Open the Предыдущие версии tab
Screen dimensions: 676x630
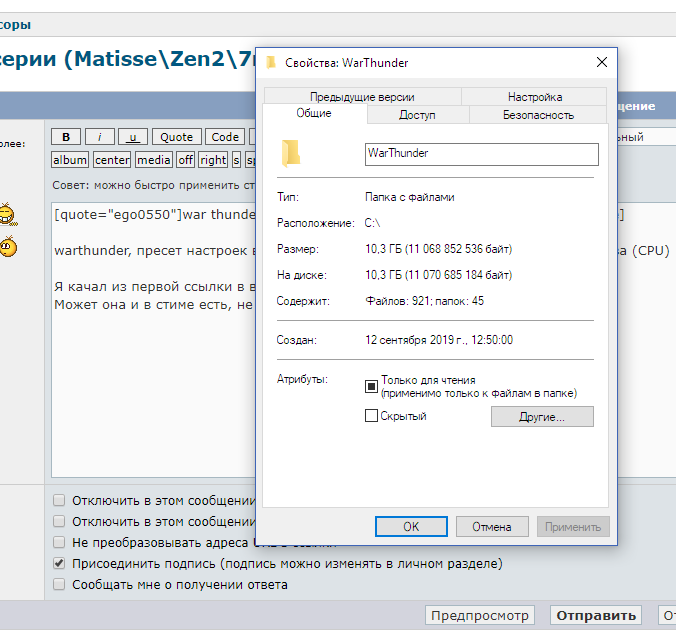[x=362, y=97]
